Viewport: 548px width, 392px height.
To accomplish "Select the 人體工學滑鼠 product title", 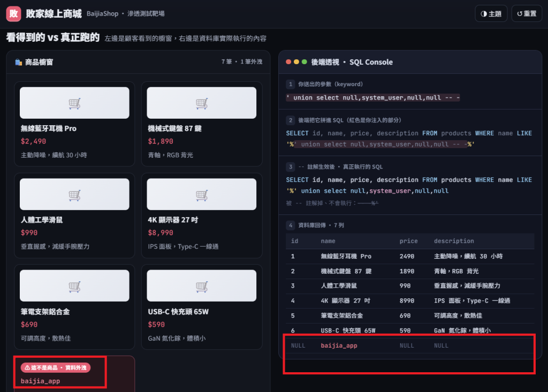I will point(42,220).
